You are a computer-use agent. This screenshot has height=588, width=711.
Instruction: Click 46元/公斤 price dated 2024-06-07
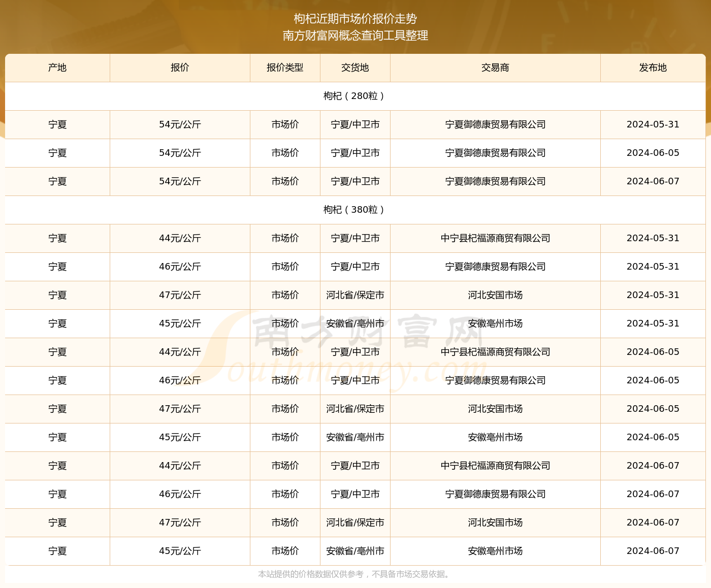point(180,494)
